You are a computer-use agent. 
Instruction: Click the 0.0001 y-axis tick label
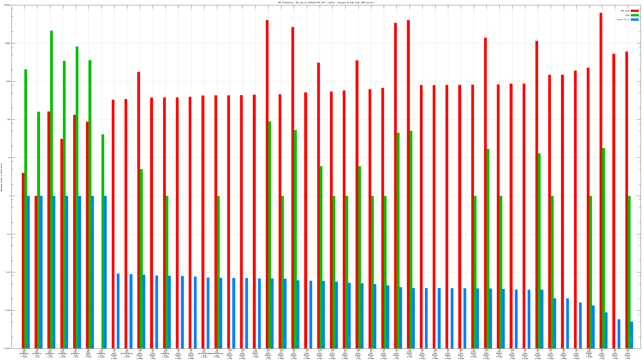click(x=8, y=349)
